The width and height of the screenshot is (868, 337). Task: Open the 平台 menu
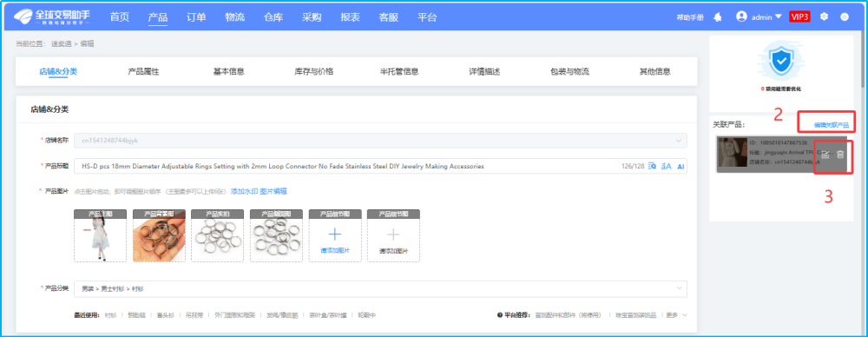coord(427,17)
